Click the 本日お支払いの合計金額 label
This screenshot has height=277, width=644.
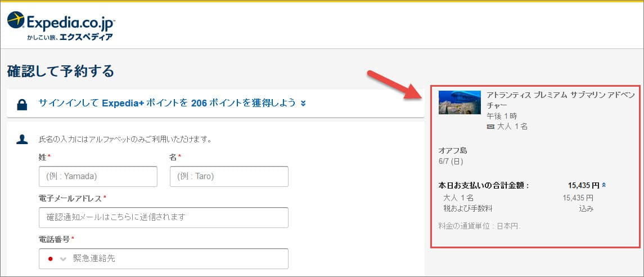(x=484, y=185)
